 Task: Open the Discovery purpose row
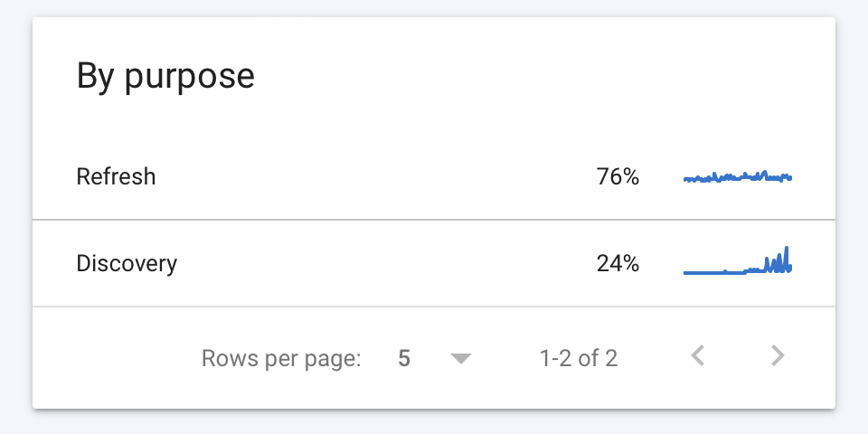[x=434, y=263]
